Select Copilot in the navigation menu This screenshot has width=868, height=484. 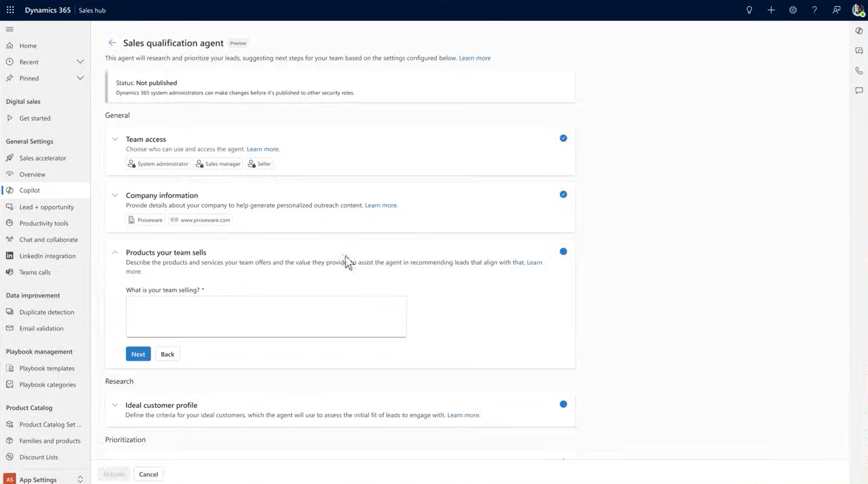pyautogui.click(x=45, y=190)
